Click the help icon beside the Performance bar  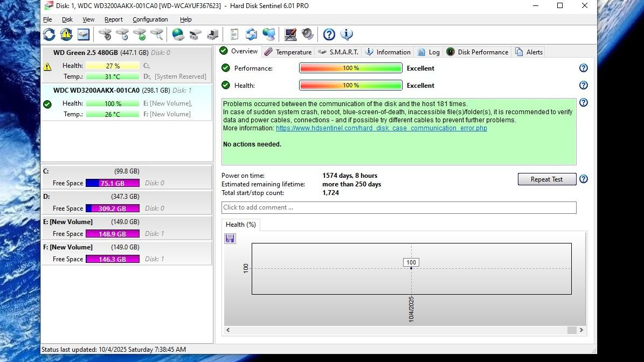583,68
